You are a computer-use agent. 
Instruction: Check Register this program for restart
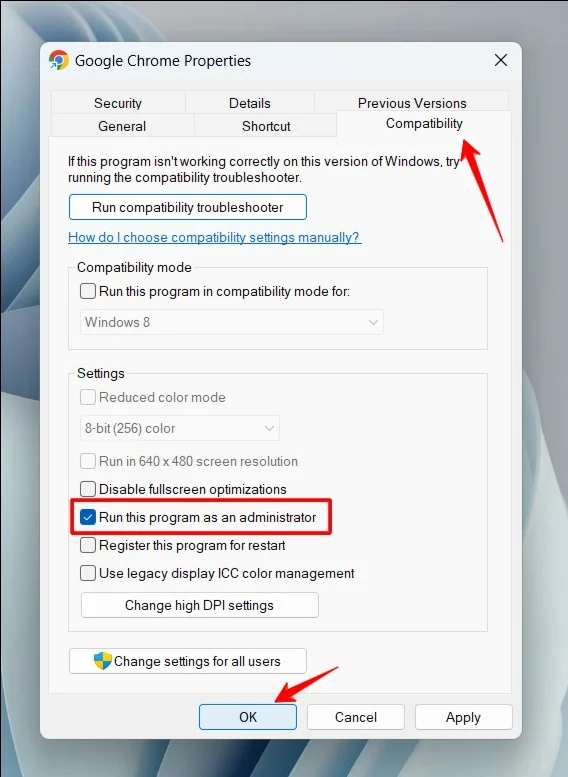(88, 545)
